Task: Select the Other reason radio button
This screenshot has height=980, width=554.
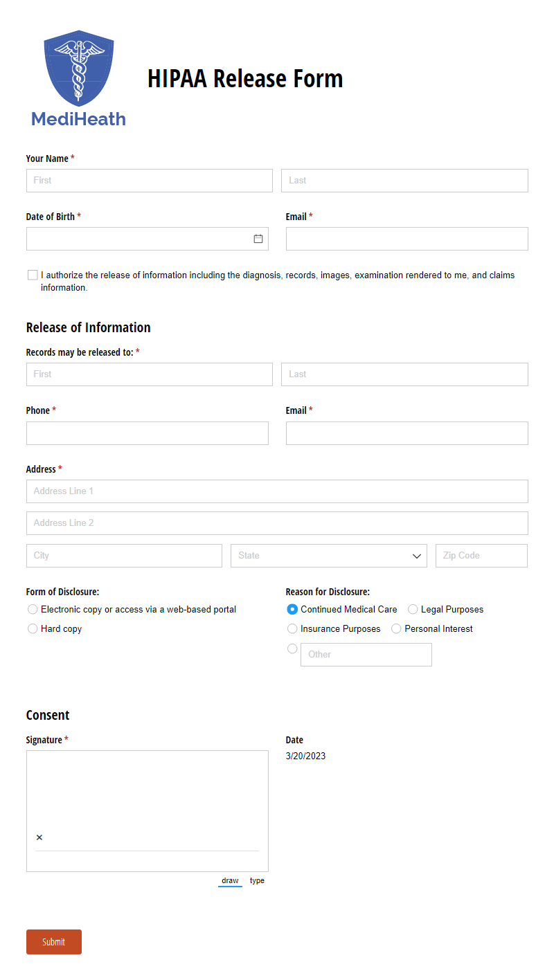Action: pos(292,648)
